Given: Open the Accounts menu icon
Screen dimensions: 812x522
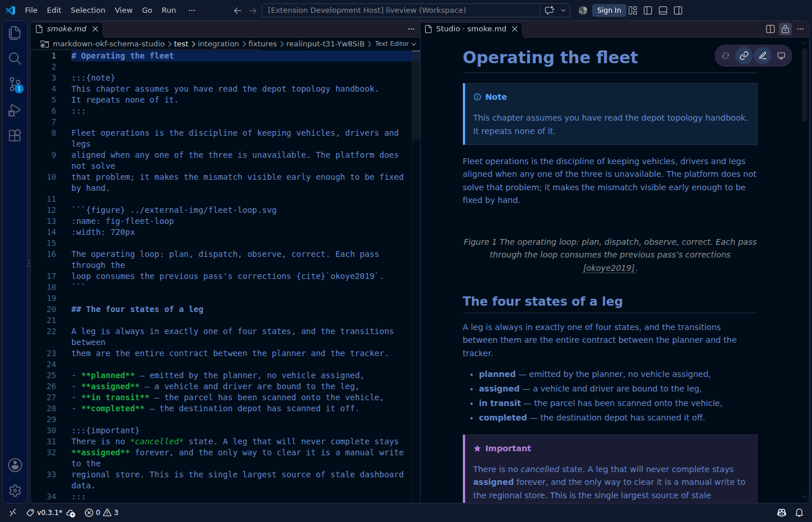Looking at the screenshot, I should tap(15, 465).
